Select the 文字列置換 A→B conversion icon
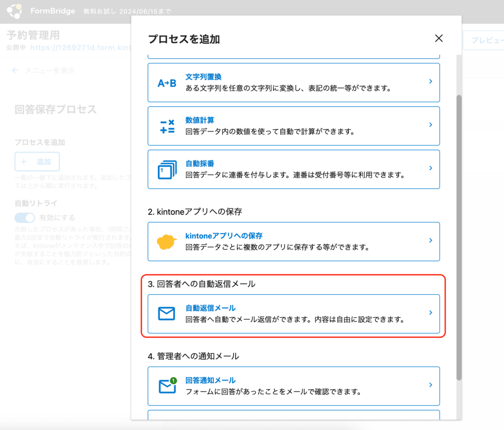The width and height of the screenshot is (504, 430). point(168,82)
